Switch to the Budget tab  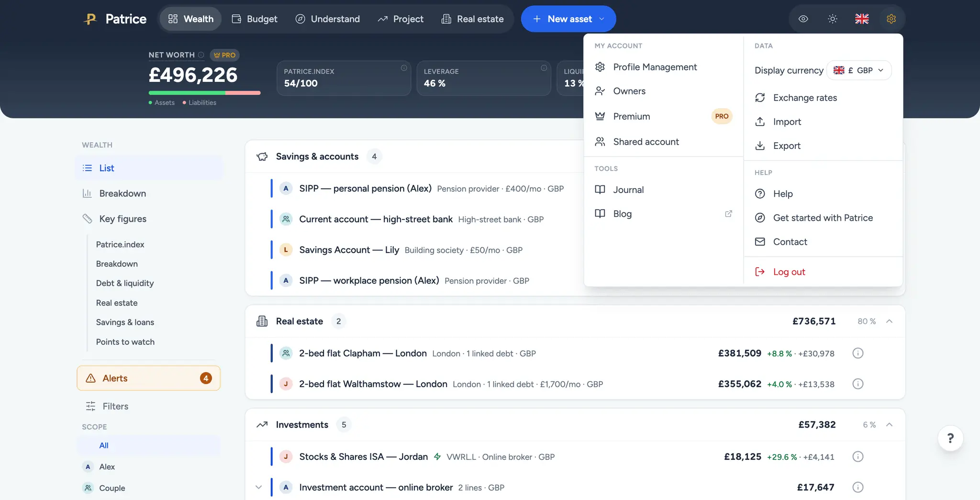coord(255,19)
